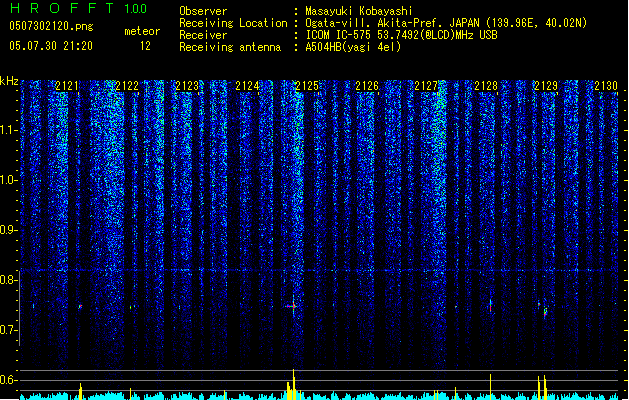Click the 1.0 kHz axis tick label
629x400 pixels.
(9, 180)
